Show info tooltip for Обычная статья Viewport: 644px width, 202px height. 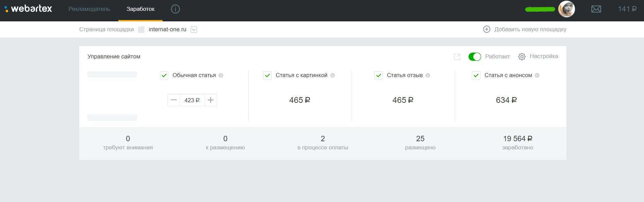pos(221,75)
